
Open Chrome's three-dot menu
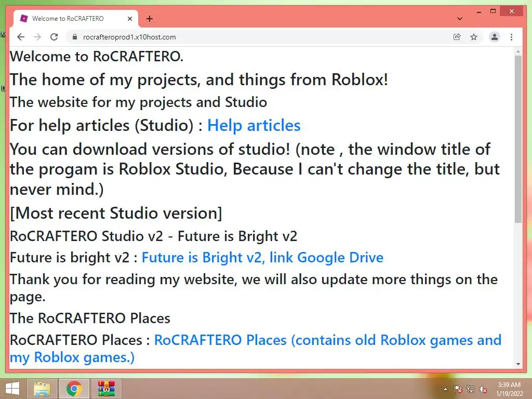(x=511, y=37)
